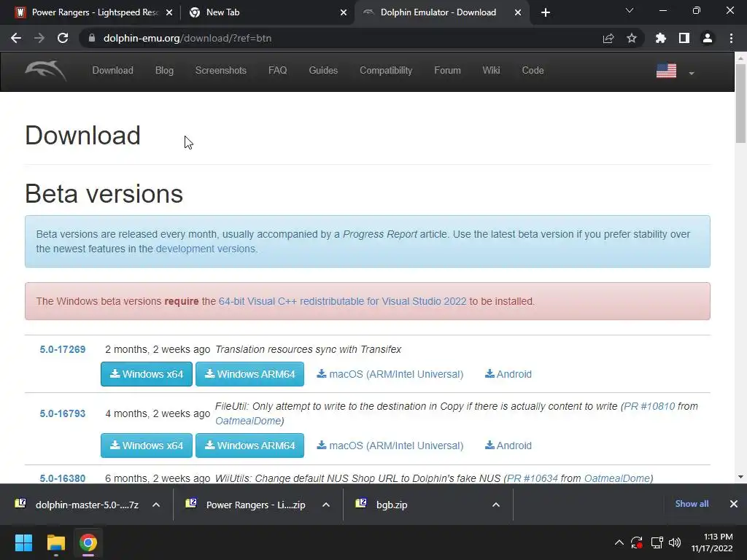This screenshot has width=747, height=560.
Task: Close the Power Rangers Lightspeed tab
Action: click(169, 12)
